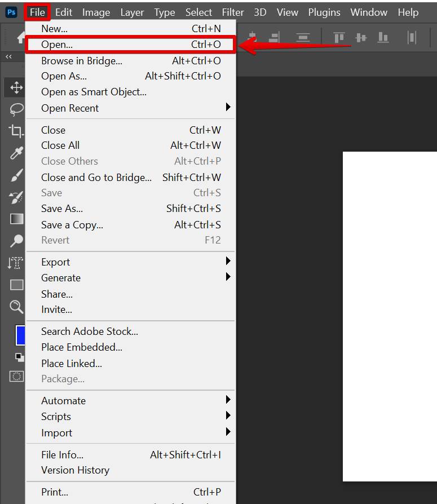Image resolution: width=437 pixels, height=504 pixels.
Task: Select Place Embedded... menu entry
Action: coord(82,347)
